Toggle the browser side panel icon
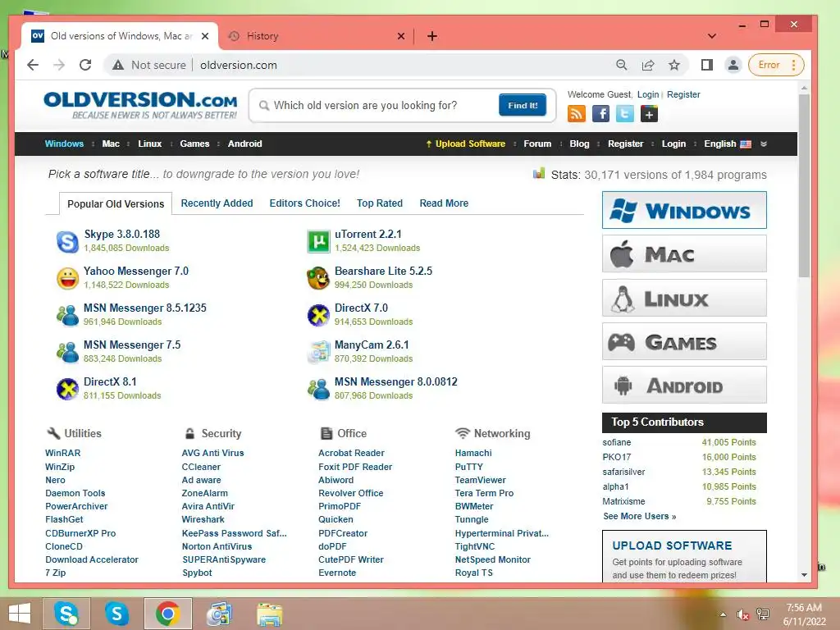840x630 pixels. point(706,65)
